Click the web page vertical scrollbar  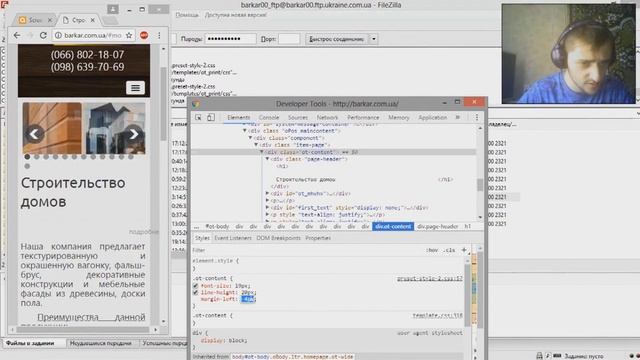click(x=164, y=103)
